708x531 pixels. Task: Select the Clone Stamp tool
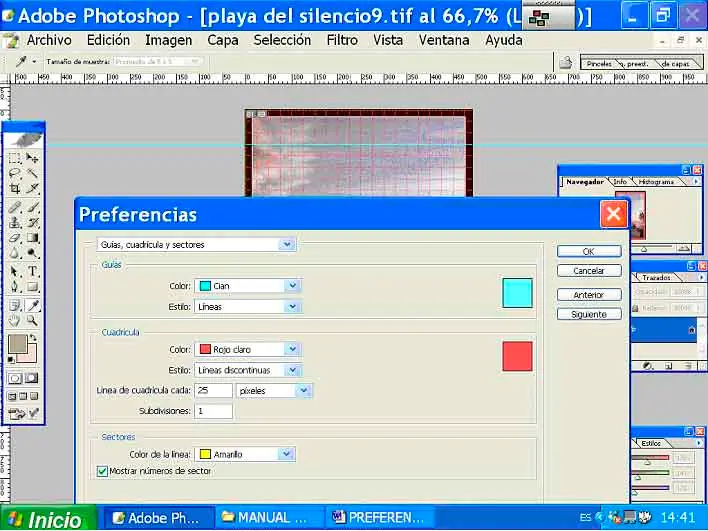(x=14, y=223)
